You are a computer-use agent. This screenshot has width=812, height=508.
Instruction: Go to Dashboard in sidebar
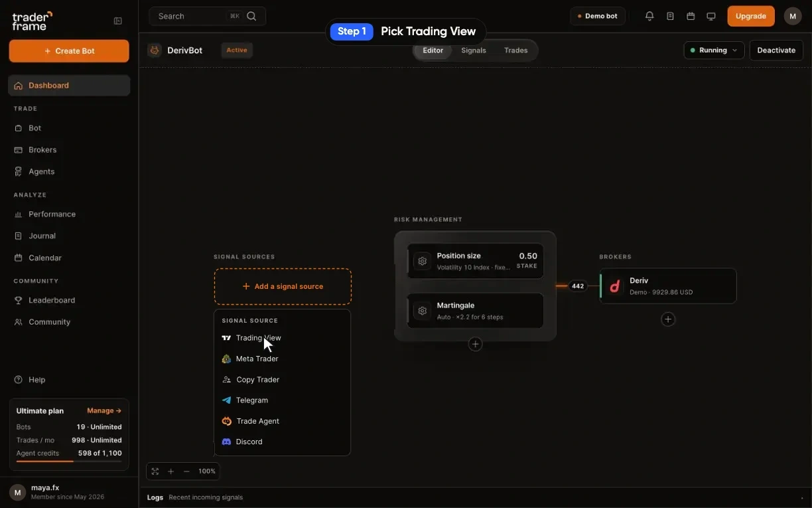(x=69, y=85)
